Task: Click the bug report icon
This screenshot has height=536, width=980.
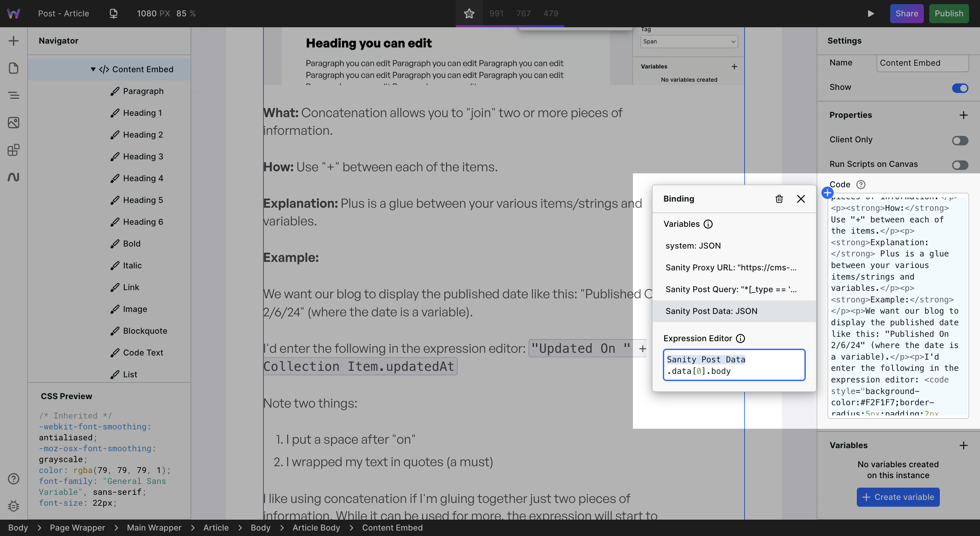Action: point(14,506)
